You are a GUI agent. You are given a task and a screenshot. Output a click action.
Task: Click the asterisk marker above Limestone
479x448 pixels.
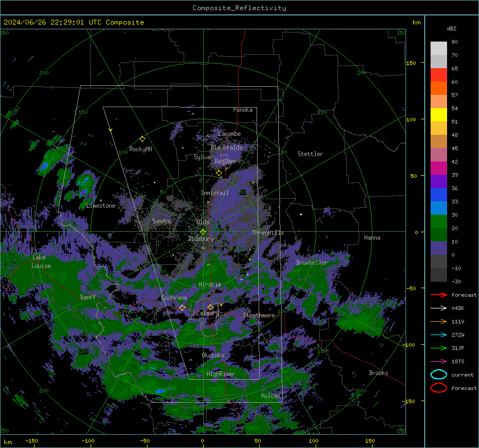(x=101, y=201)
